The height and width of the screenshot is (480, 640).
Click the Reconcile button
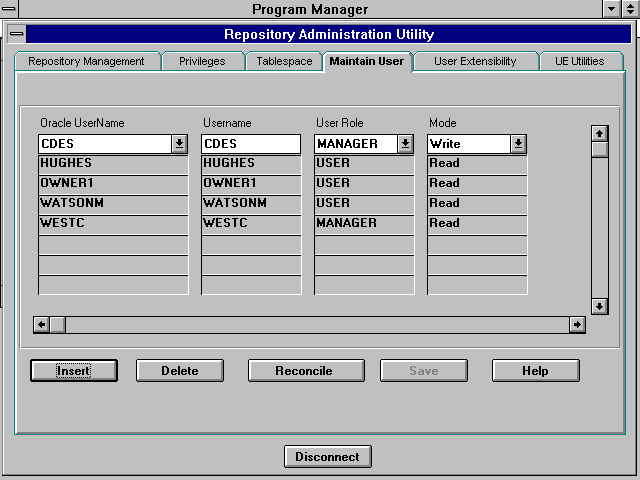[x=304, y=371]
